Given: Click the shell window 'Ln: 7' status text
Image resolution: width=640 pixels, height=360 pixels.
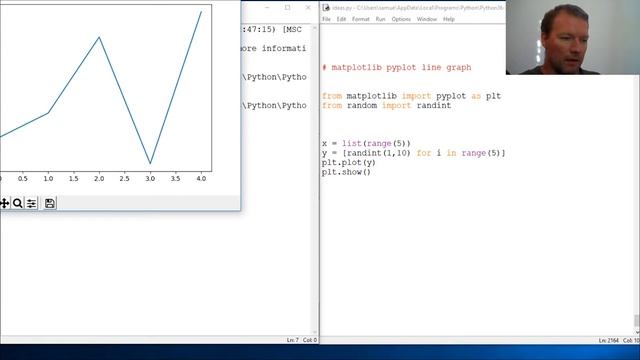Looking at the screenshot, I should click(293, 340).
